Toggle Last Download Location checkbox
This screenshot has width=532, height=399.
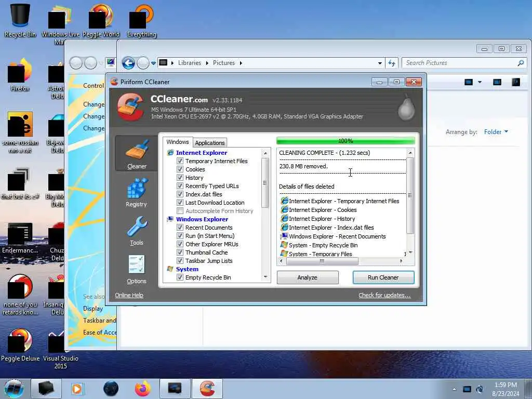[180, 203]
